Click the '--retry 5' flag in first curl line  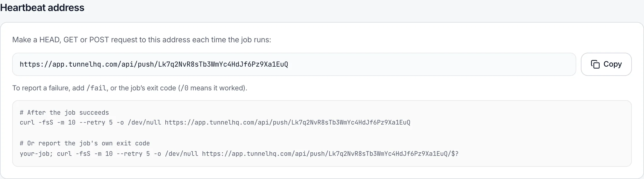[x=96, y=123]
